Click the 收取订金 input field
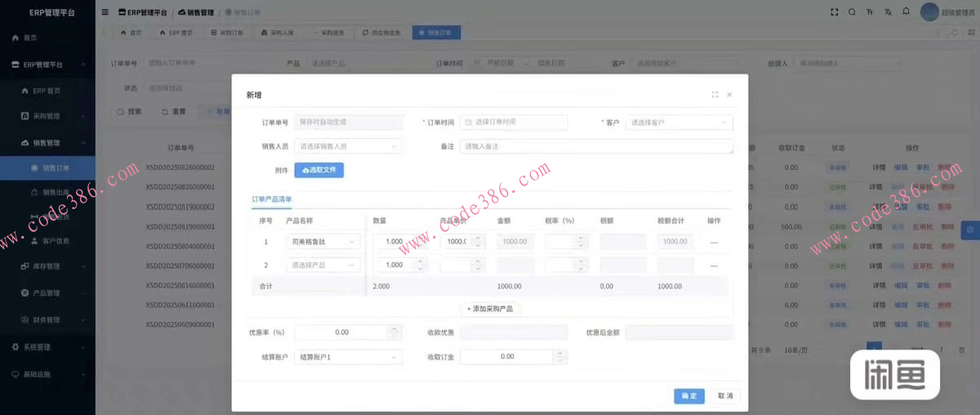980x415 pixels. [507, 357]
